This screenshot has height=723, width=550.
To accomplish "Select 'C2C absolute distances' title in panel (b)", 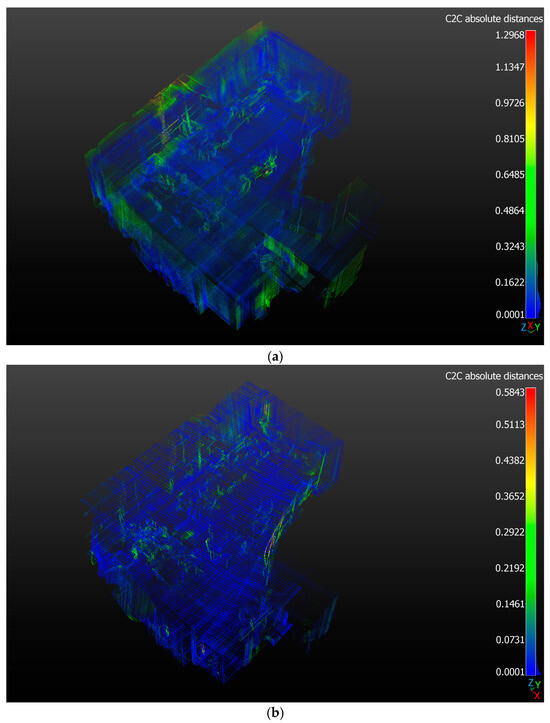I will [x=494, y=376].
